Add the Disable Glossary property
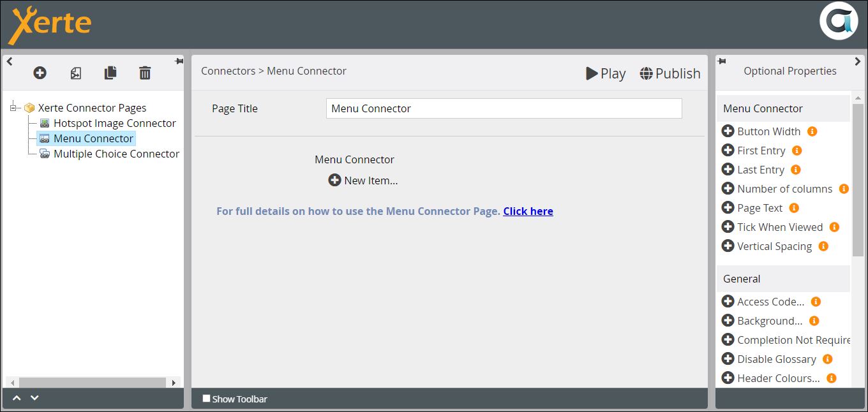The width and height of the screenshot is (868, 412). 728,358
